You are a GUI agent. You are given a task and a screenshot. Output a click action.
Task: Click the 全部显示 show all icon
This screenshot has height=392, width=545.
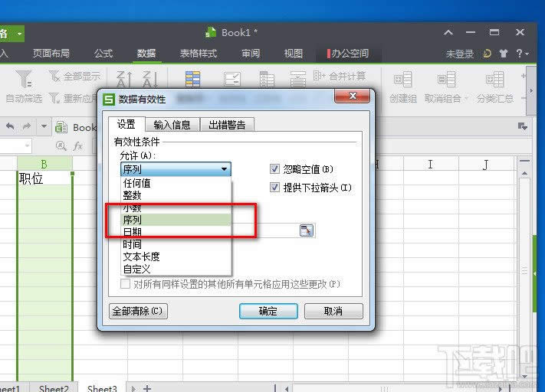click(x=54, y=76)
